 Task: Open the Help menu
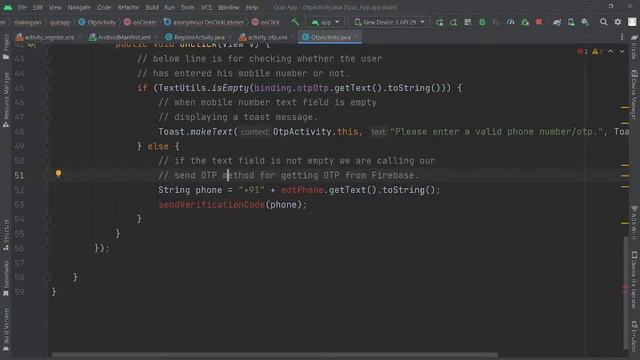pyautogui.click(x=252, y=7)
